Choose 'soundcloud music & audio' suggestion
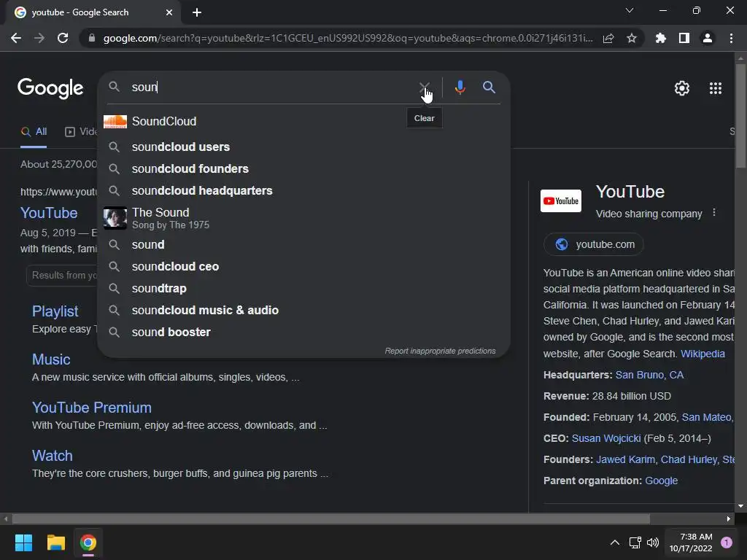 pos(303,311)
